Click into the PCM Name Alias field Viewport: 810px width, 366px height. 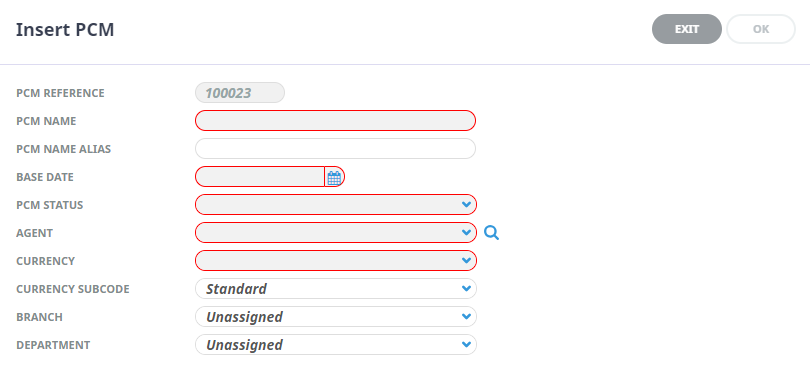(335, 149)
